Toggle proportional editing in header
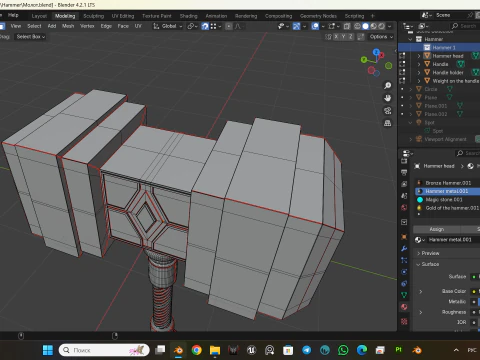 pos(229,26)
